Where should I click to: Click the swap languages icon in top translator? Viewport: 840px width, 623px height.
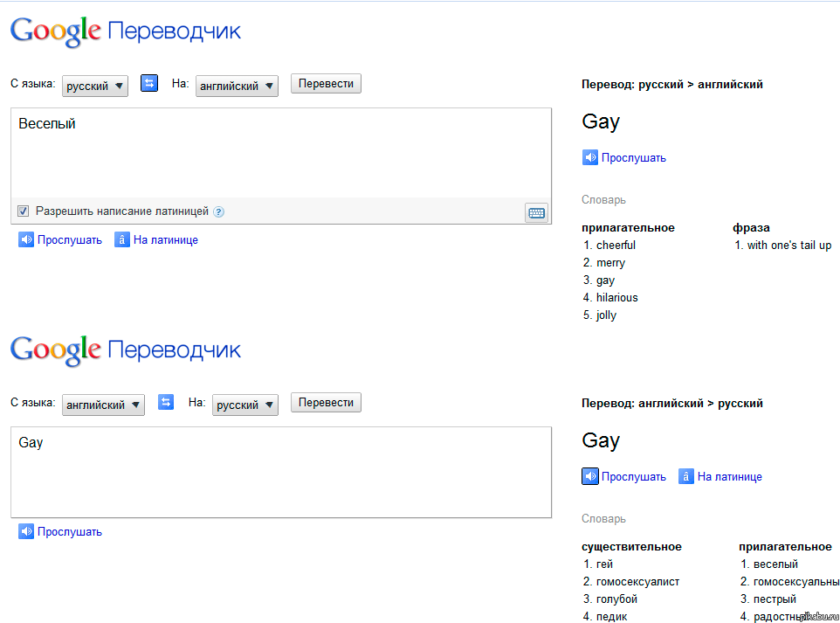149,84
